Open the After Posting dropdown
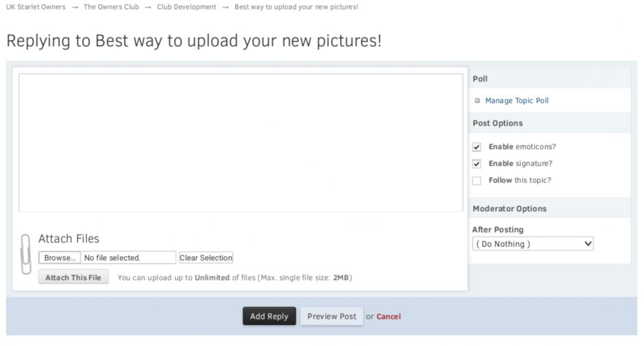 coord(533,244)
